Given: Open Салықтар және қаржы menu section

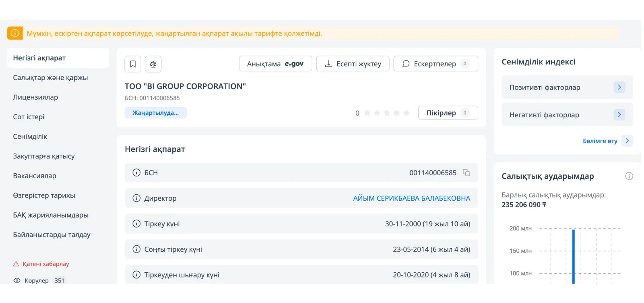Looking at the screenshot, I should point(50,78).
